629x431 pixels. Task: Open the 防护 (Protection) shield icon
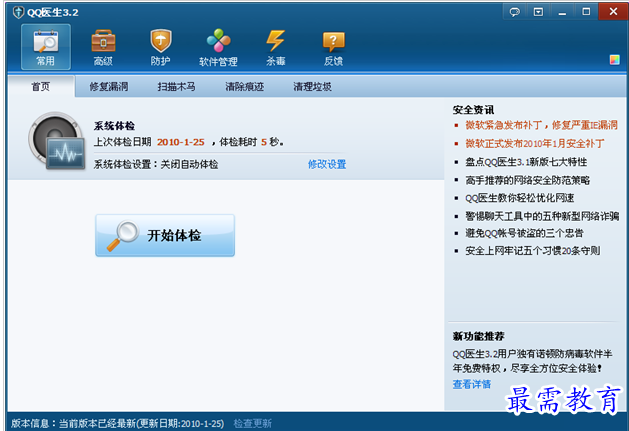pyautogui.click(x=160, y=47)
